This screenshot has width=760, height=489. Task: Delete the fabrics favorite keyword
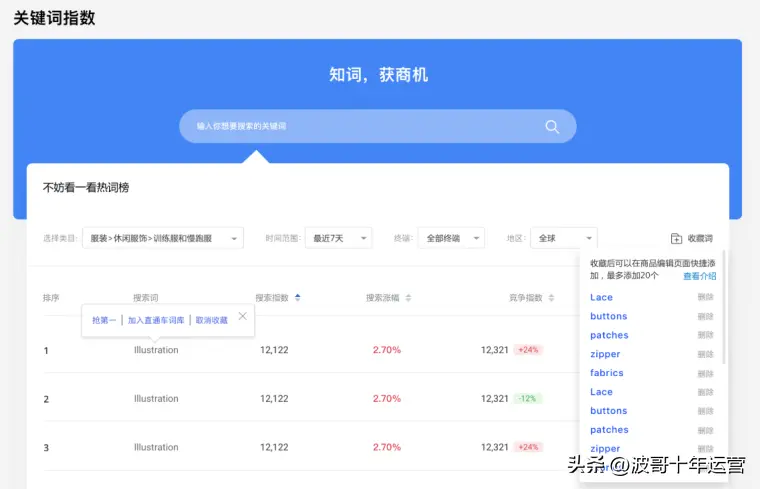pyautogui.click(x=706, y=373)
